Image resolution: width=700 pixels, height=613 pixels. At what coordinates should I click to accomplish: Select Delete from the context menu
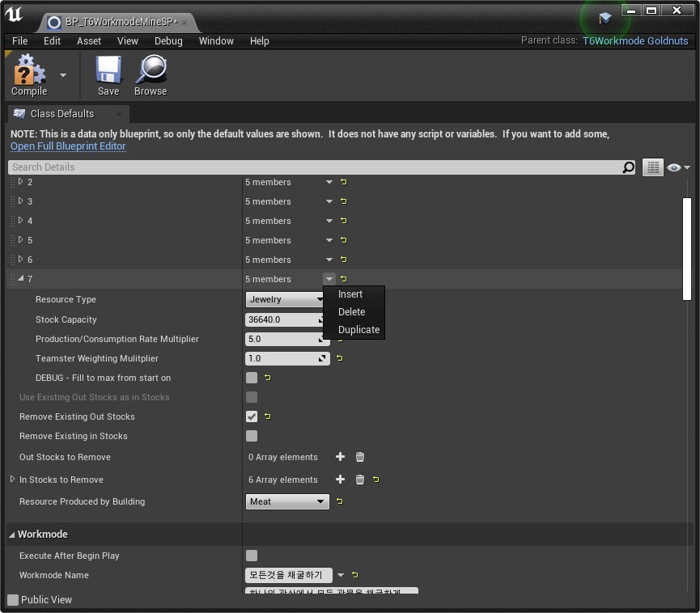click(x=354, y=312)
